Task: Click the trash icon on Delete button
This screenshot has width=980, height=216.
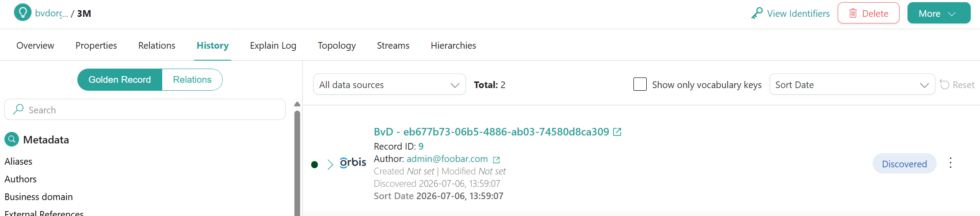Action: click(853, 13)
